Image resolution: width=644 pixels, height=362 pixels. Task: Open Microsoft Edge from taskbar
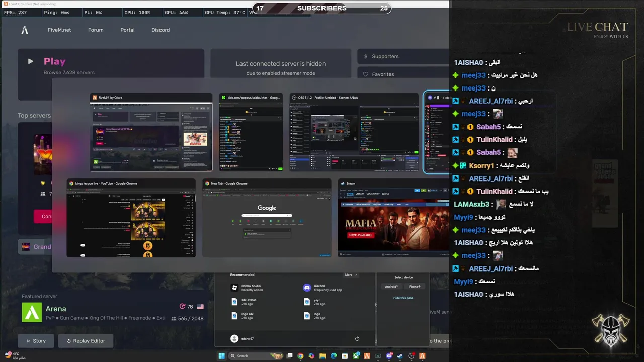coord(334,356)
